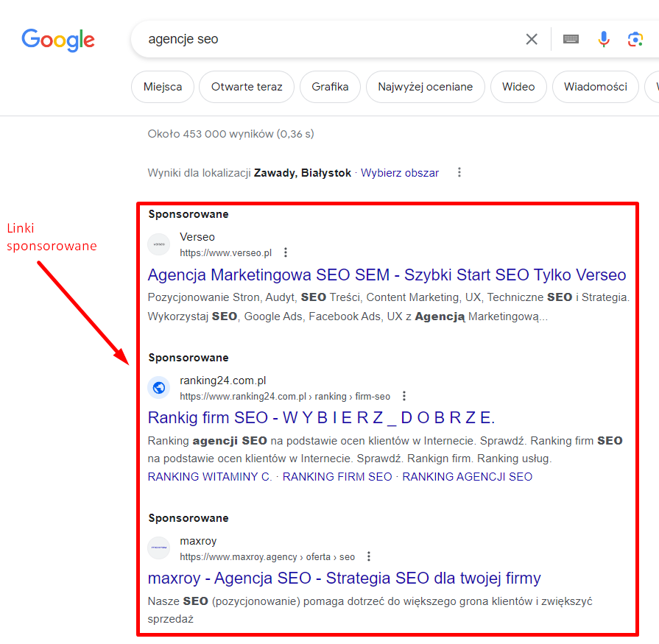Click the https://www.verseo.pl URL text

(226, 253)
